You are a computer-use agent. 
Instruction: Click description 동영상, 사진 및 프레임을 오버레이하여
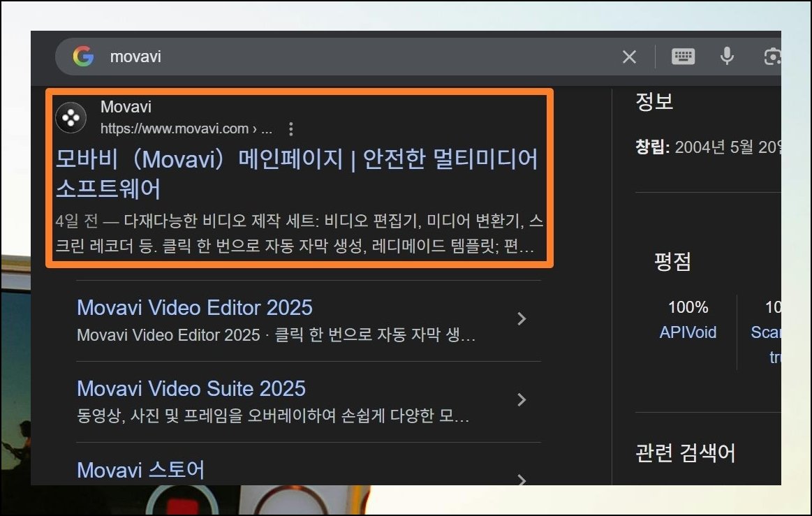click(273, 415)
